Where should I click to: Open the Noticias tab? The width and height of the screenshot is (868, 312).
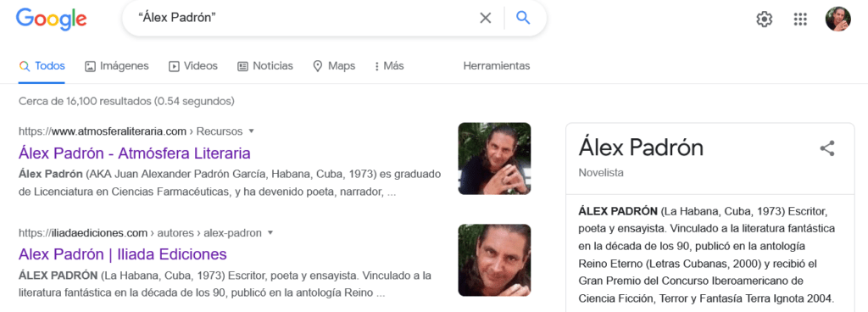pos(265,66)
